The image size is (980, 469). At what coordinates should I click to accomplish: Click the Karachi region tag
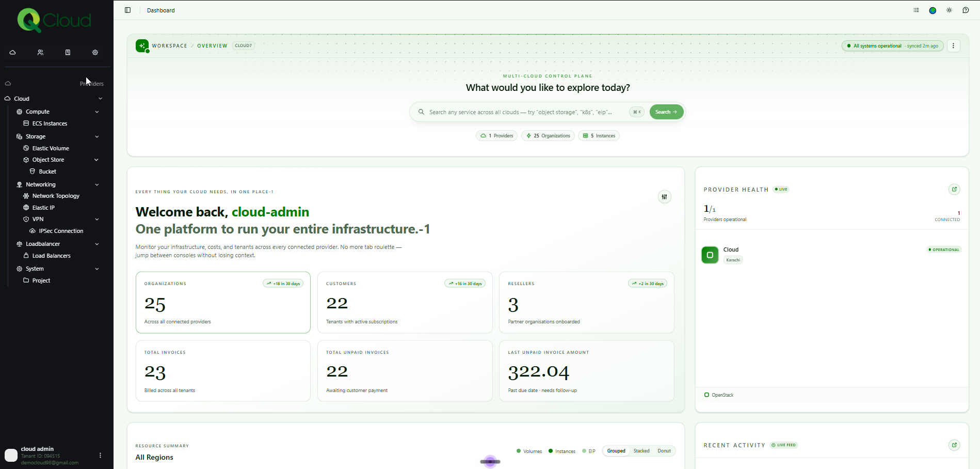733,260
